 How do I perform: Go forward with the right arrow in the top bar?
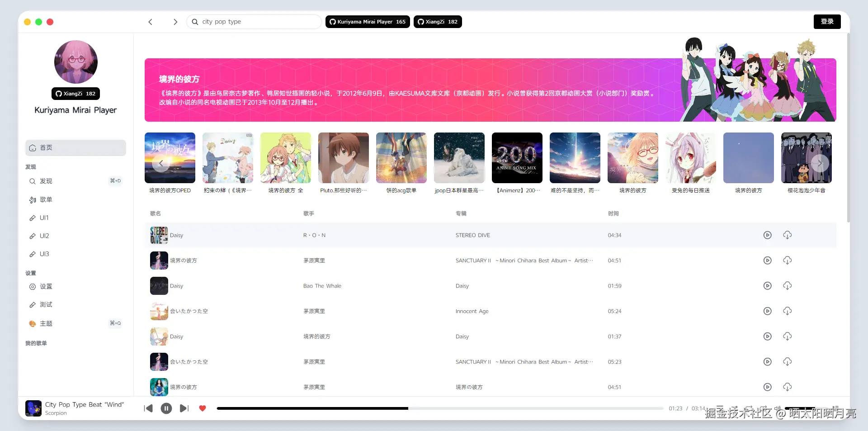(175, 22)
